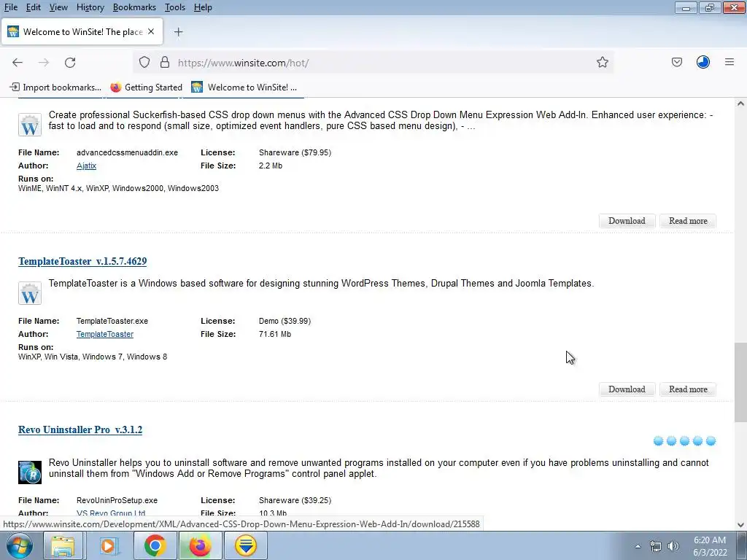Open the volume speaker tray icon

[673, 546]
